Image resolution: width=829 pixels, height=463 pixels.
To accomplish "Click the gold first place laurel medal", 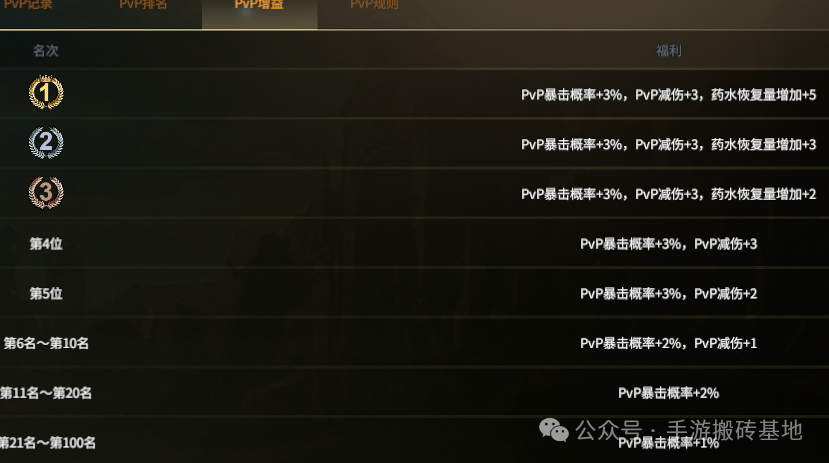I will pyautogui.click(x=46, y=92).
